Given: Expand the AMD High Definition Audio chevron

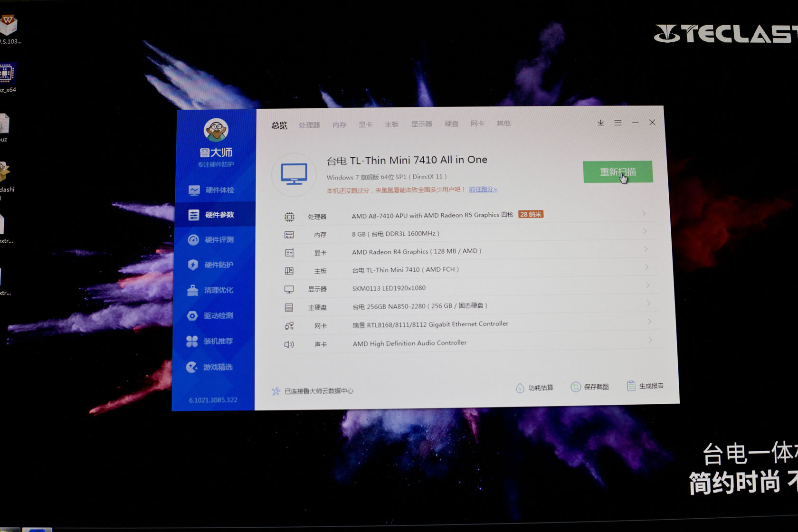Looking at the screenshot, I should (x=650, y=340).
